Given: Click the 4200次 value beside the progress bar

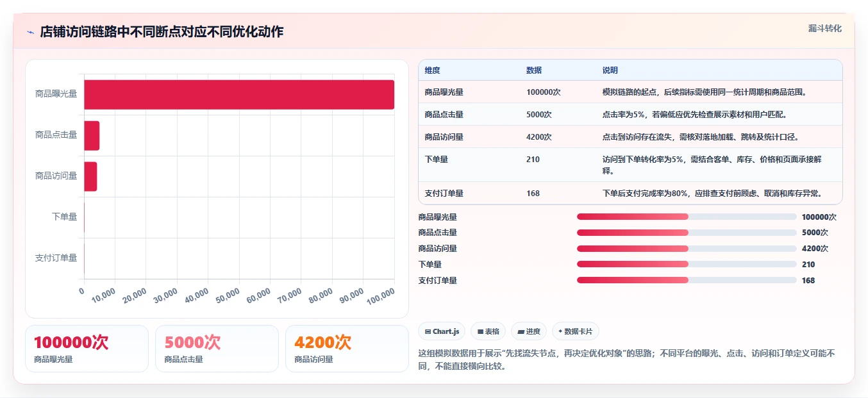Looking at the screenshot, I should [815, 249].
